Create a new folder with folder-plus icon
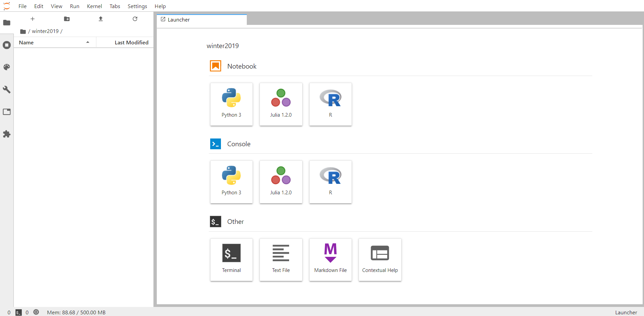 click(x=67, y=19)
